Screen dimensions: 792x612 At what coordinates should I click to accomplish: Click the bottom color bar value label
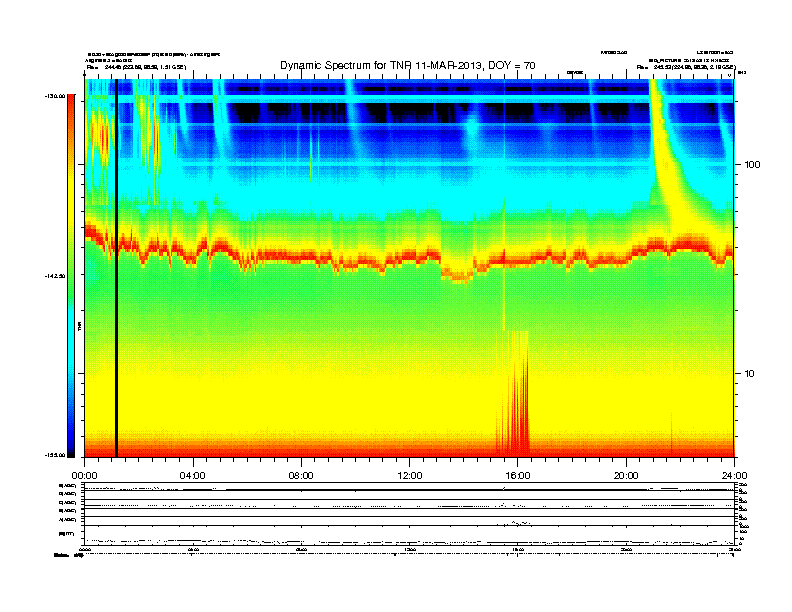pos(55,455)
